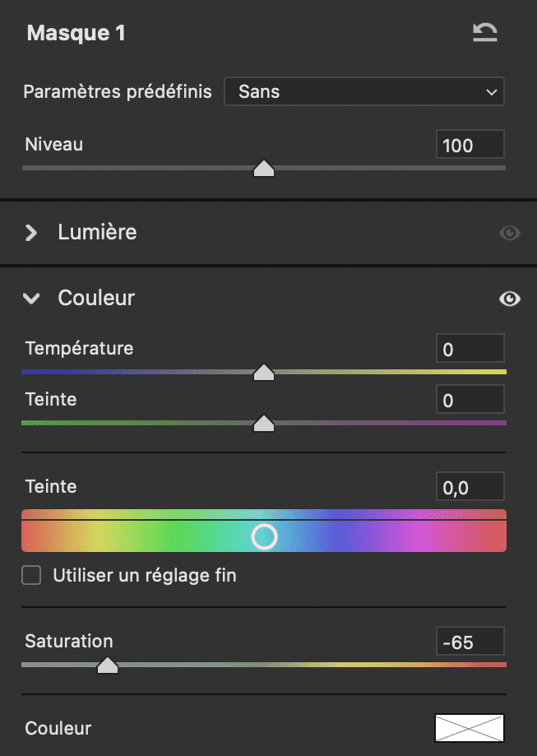Image resolution: width=537 pixels, height=756 pixels.
Task: Click the Lumière section title
Action: (97, 233)
